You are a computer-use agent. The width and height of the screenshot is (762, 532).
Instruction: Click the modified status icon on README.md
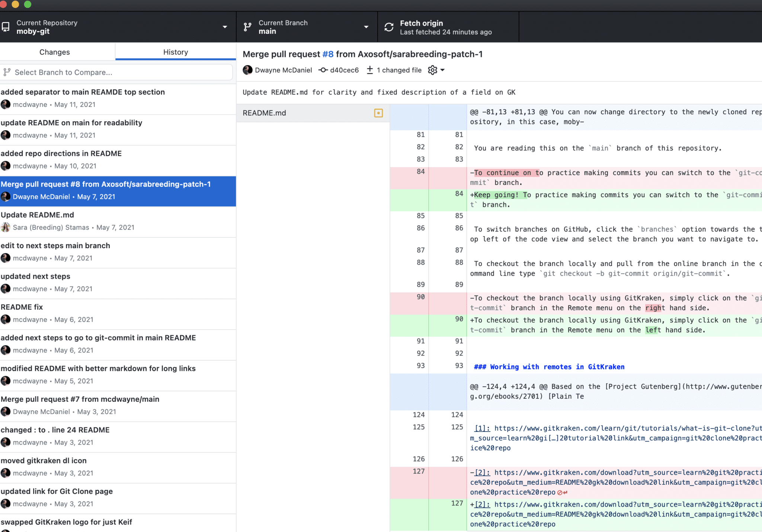pyautogui.click(x=378, y=113)
